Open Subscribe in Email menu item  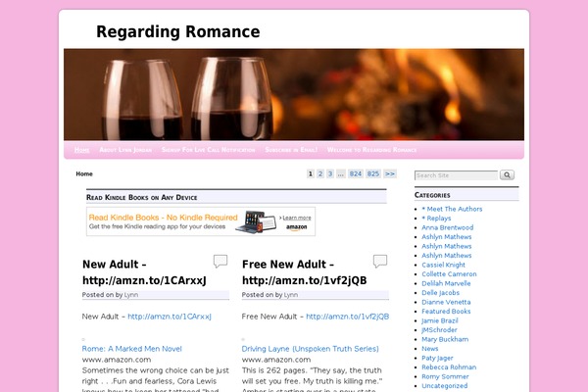tap(291, 150)
